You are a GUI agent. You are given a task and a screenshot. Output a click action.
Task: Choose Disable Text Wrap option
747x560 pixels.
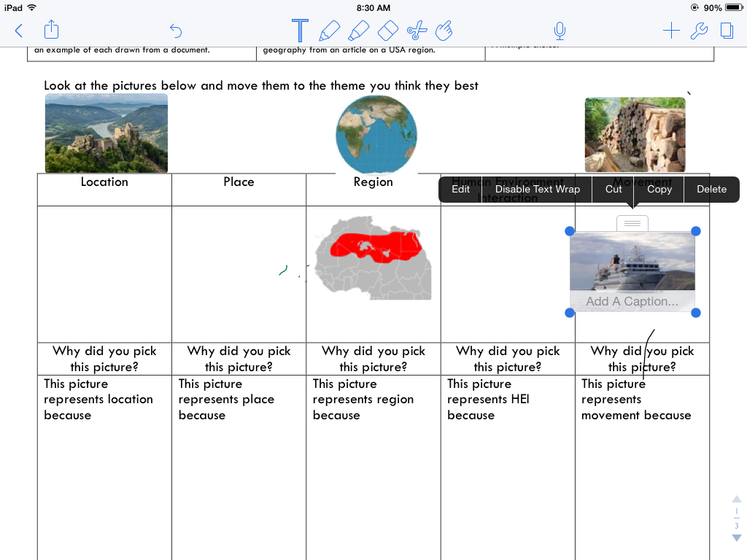pyautogui.click(x=538, y=189)
